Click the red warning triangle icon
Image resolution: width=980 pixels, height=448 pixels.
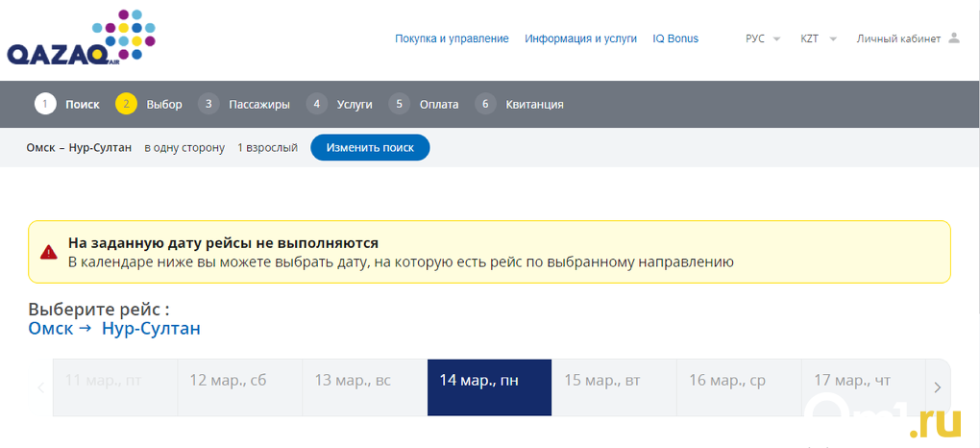49,252
